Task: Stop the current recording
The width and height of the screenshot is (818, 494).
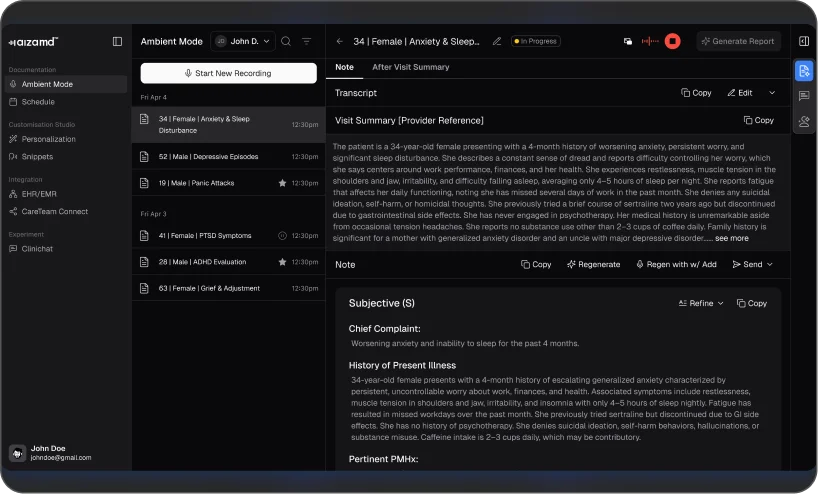Action: click(673, 41)
